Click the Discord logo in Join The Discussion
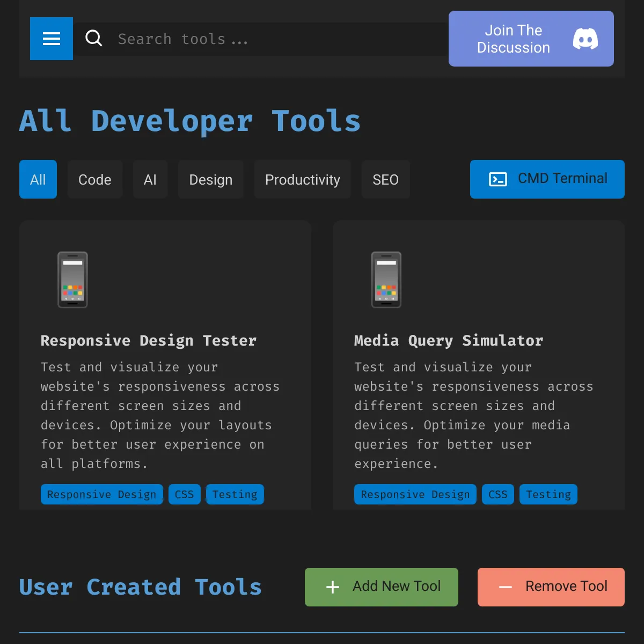Image resolution: width=644 pixels, height=644 pixels. point(586,38)
